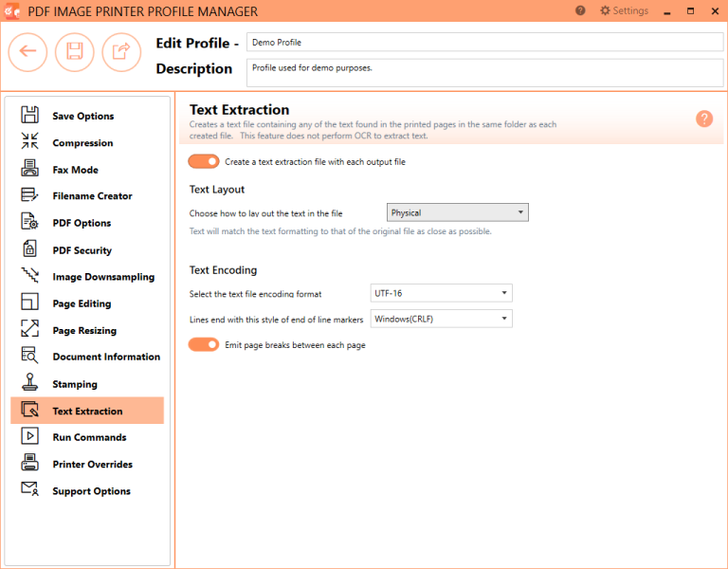
Task: Go to the Compression section
Action: [x=82, y=143]
